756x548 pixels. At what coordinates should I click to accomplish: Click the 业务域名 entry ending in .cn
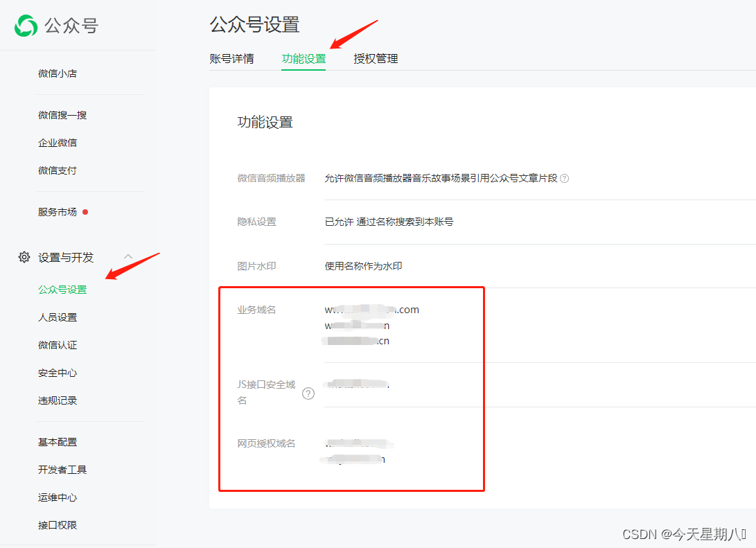[x=357, y=341]
